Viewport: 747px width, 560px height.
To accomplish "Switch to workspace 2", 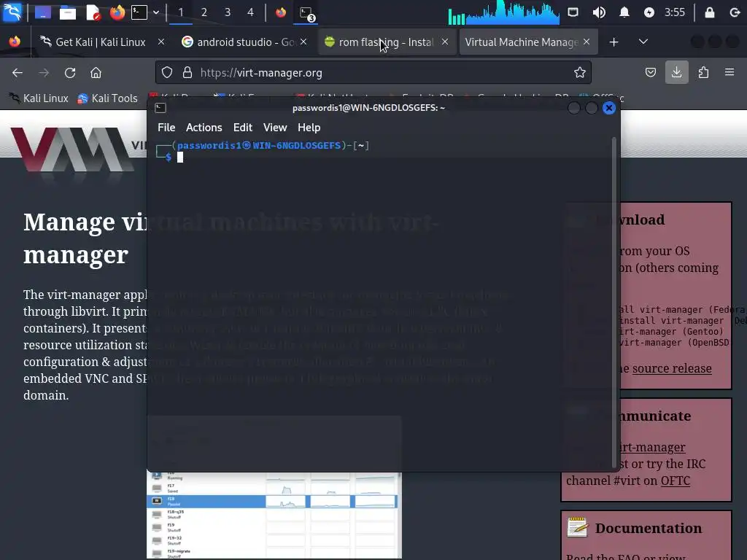I will click(204, 12).
